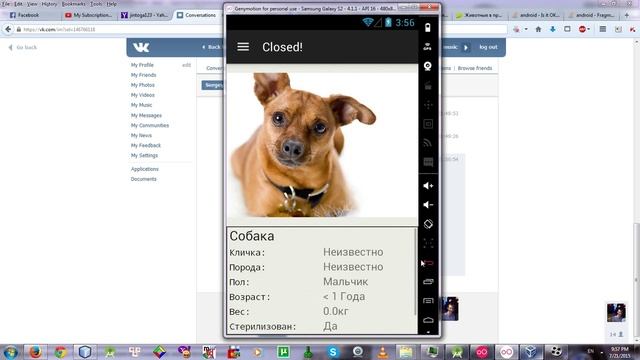Open Documents link in VK sidebar

coord(143,179)
